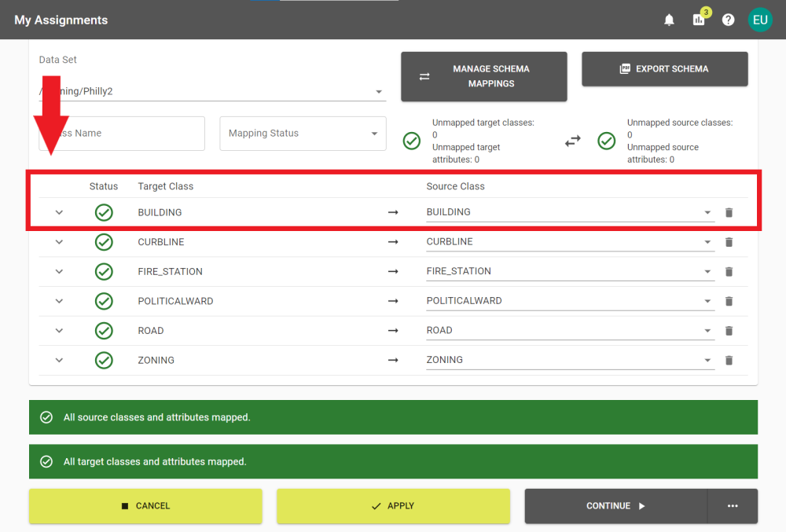786x532 pixels.
Task: Expand the FIRE_STATION row chevron
Action: 59,272
